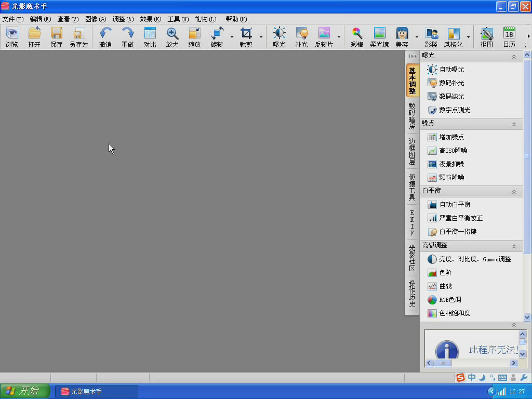Switch to 操作历史 tab
532x399 pixels.
(x=412, y=294)
